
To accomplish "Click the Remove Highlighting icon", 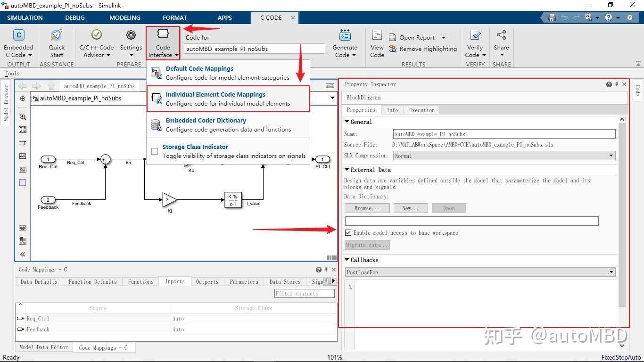I will pos(393,49).
